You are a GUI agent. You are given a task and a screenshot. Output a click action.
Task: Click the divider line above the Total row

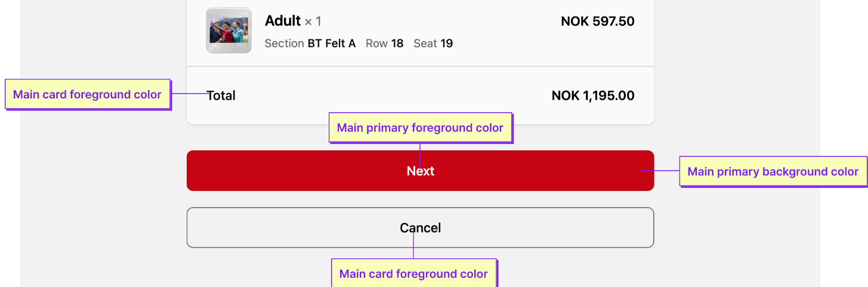click(x=420, y=66)
